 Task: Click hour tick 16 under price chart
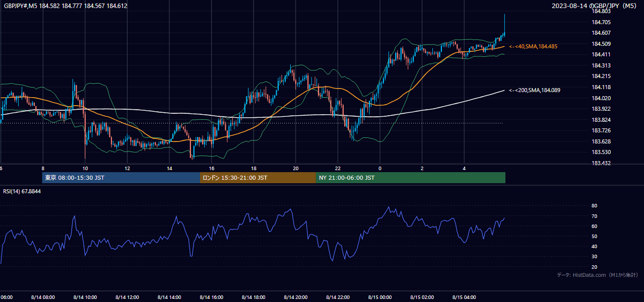point(212,169)
